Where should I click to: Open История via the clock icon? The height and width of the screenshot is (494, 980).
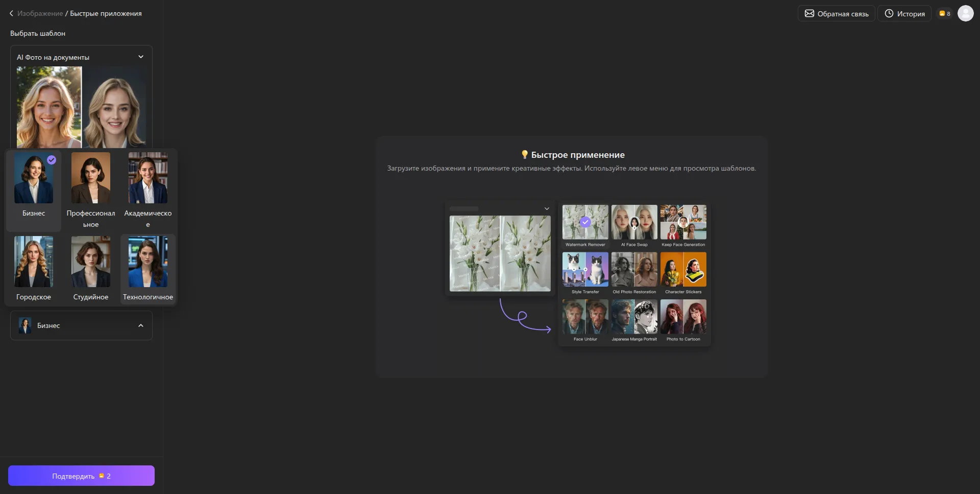tap(889, 14)
